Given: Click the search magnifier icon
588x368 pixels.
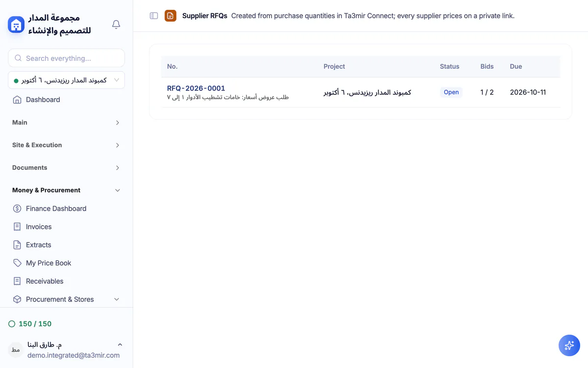Looking at the screenshot, I should point(18,58).
